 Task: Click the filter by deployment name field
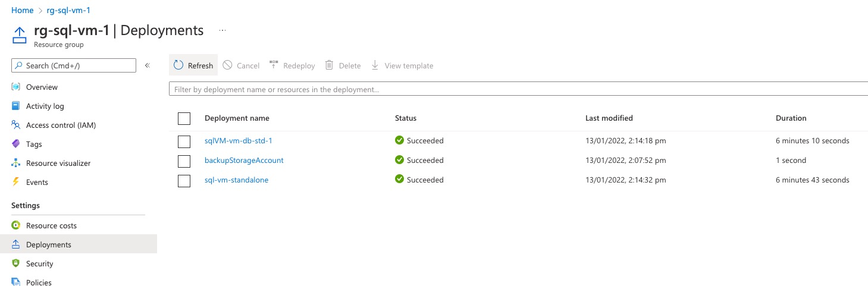(518, 89)
